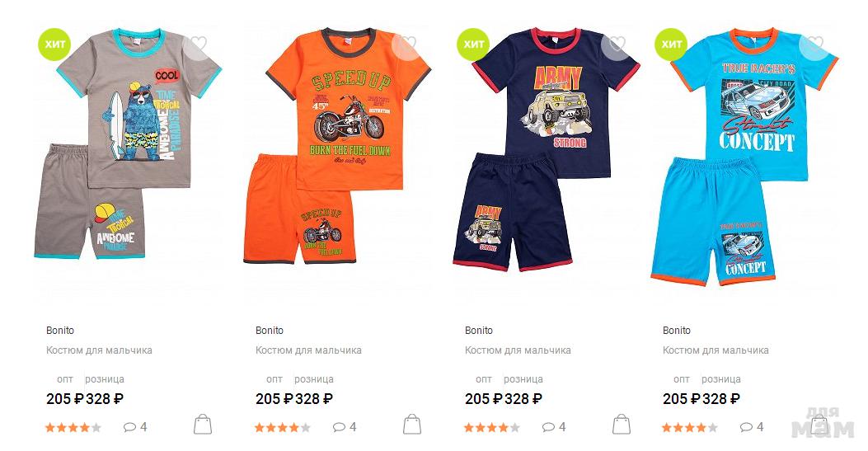The image size is (868, 451).
Task: Click star rating of the gray costume
Action: click(x=73, y=427)
